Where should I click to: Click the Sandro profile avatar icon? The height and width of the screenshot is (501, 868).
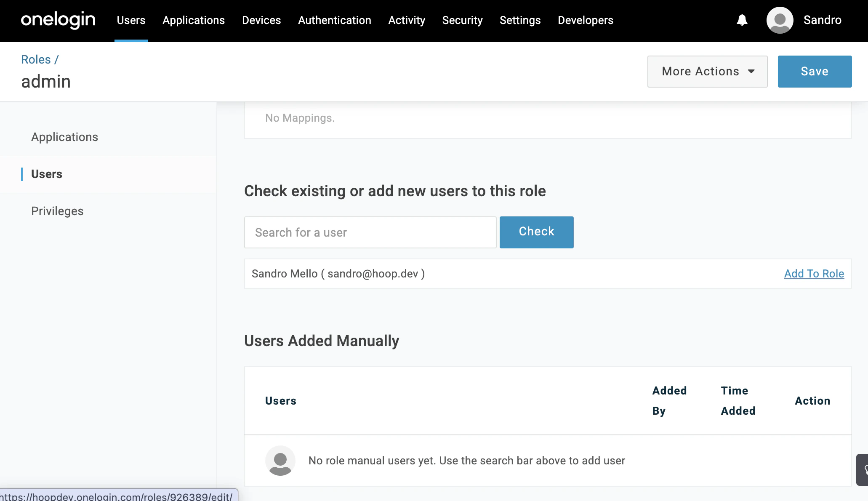[780, 20]
